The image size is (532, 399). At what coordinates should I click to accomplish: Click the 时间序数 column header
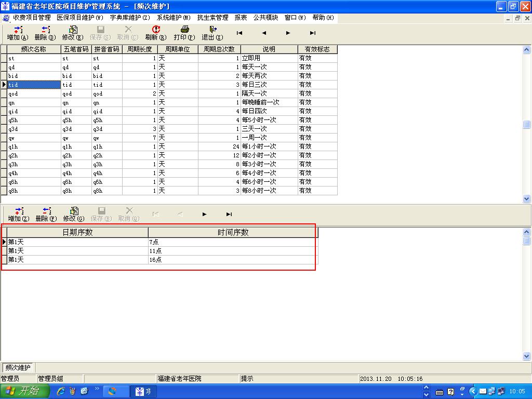pos(233,232)
